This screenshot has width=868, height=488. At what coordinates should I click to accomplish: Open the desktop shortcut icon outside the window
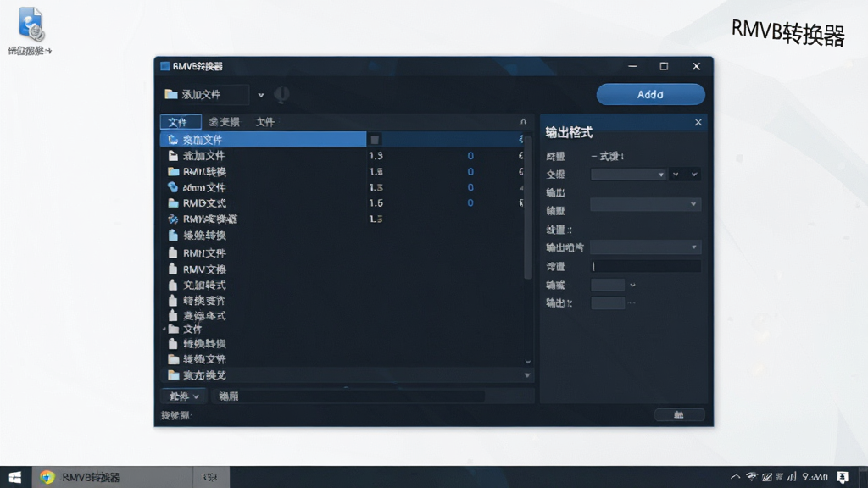pos(31,25)
